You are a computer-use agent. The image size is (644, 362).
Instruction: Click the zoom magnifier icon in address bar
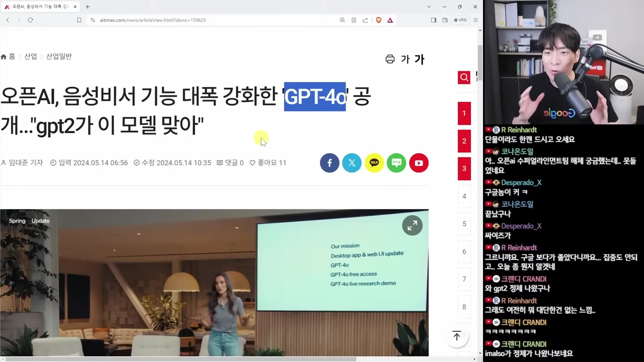[342, 20]
